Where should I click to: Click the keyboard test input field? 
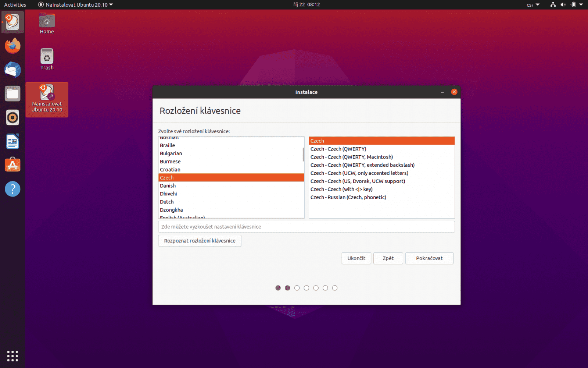pyautogui.click(x=306, y=227)
